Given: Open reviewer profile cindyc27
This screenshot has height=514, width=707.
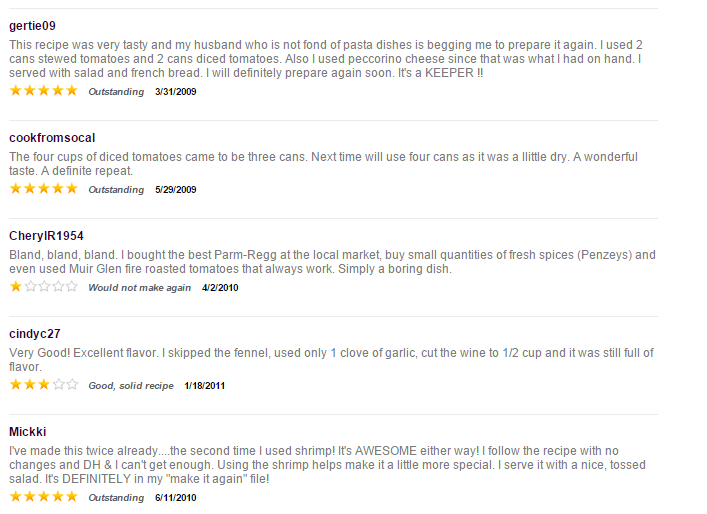Looking at the screenshot, I should click(35, 334).
